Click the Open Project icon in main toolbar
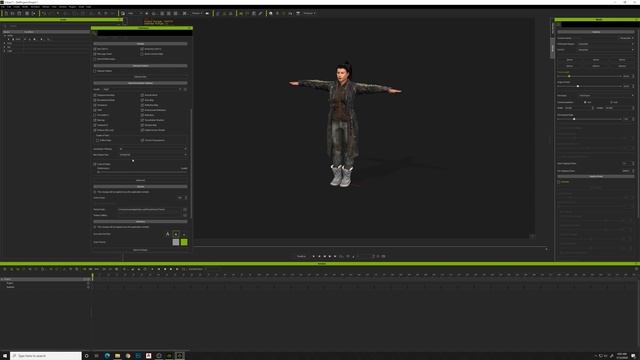 coord(13,13)
